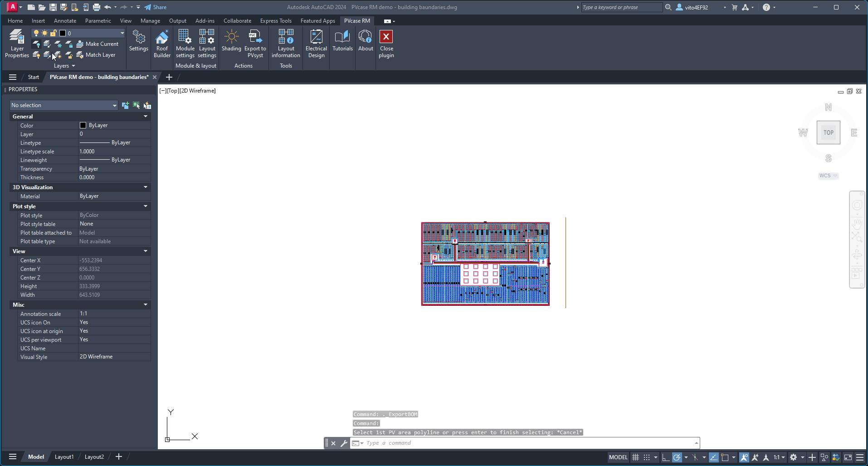Image resolution: width=868 pixels, height=466 pixels.
Task: Click the keyword search field
Action: pos(622,7)
